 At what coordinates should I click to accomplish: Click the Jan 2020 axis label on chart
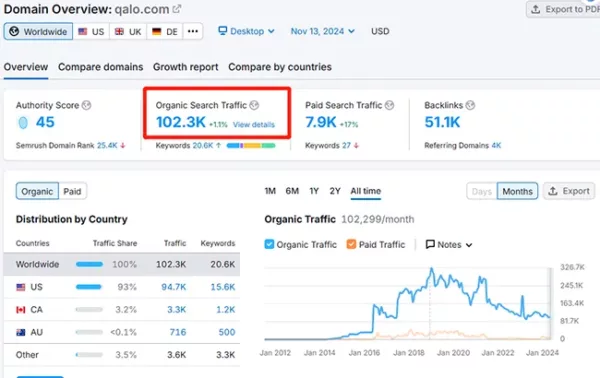click(453, 353)
